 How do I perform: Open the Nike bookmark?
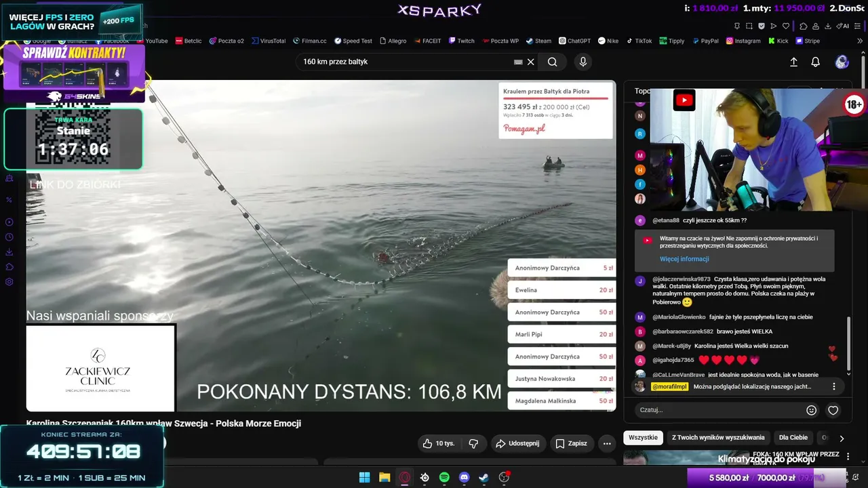pyautogui.click(x=608, y=41)
